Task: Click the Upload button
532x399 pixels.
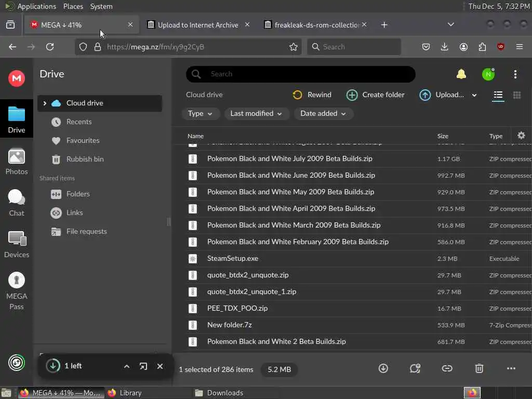Action: [x=442, y=95]
